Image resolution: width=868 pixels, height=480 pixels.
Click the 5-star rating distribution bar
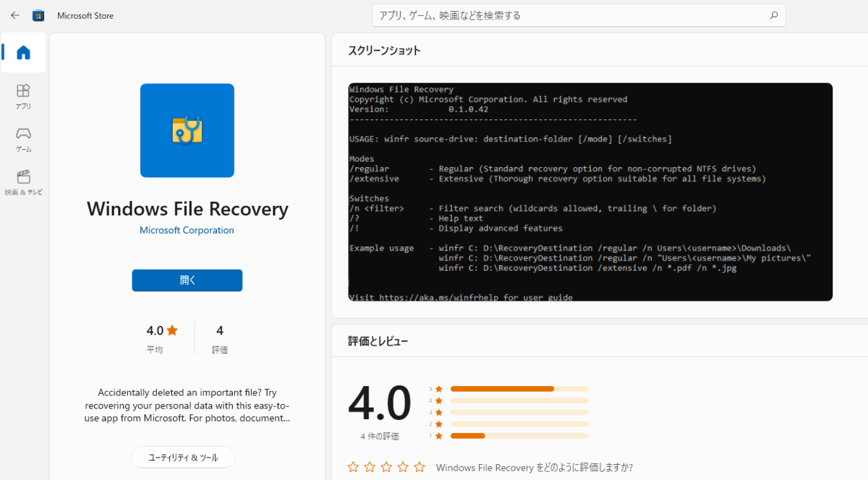coord(519,388)
